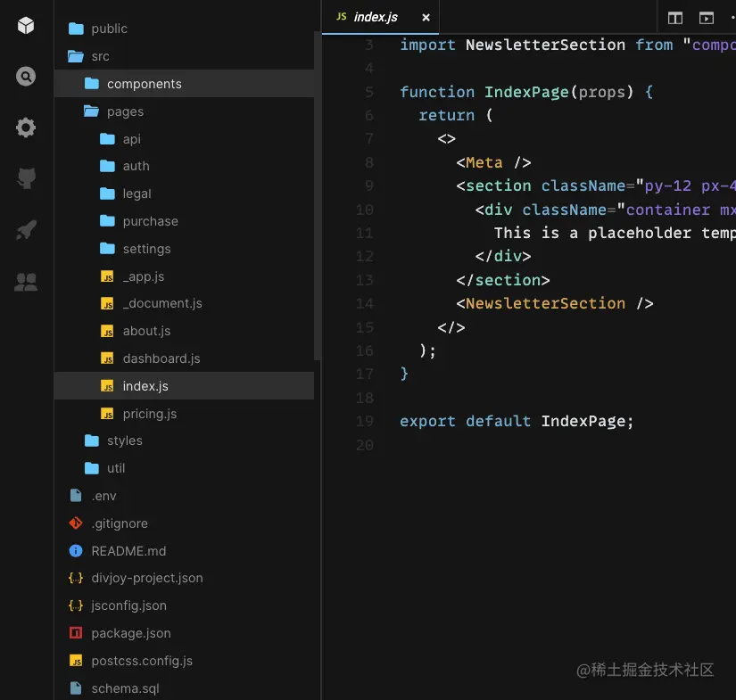Click line number 5 in the gutter
Screen dimensions: 736x700
369,92
